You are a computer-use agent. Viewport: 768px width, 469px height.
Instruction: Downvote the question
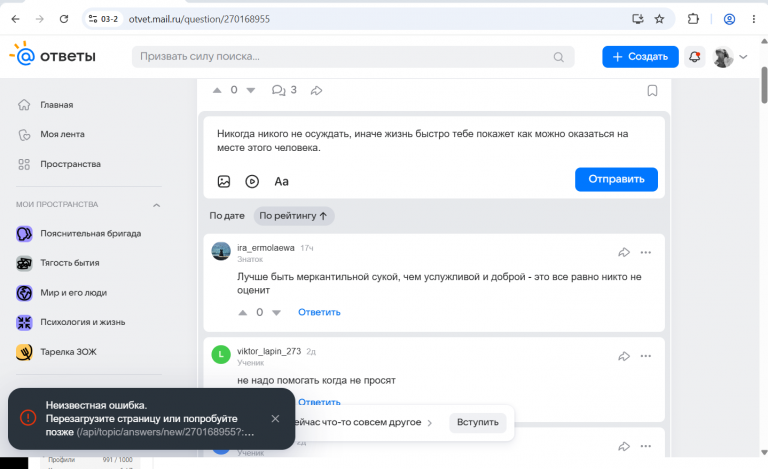coord(251,90)
